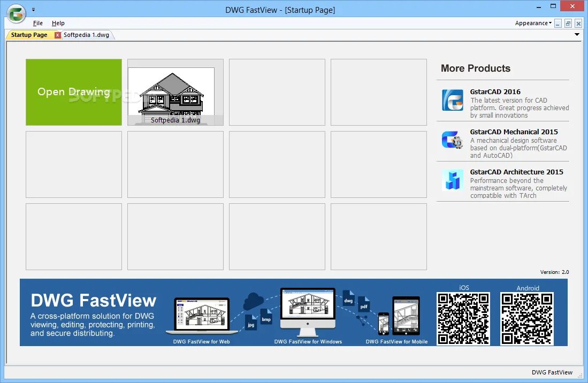The image size is (588, 383).
Task: Minimize the inner document window
Action: click(x=558, y=23)
